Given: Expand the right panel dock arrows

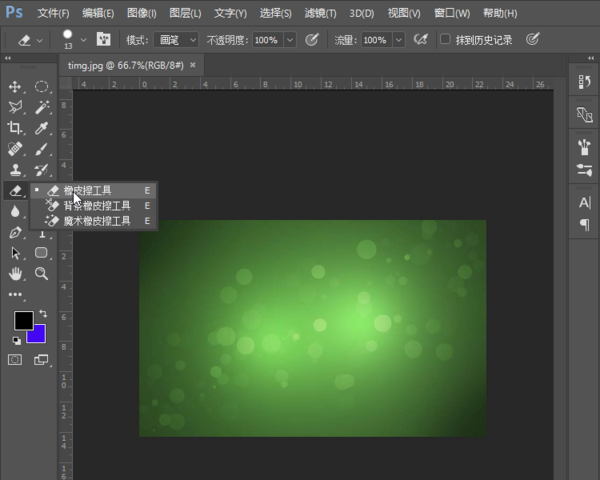Looking at the screenshot, I should pos(591,58).
